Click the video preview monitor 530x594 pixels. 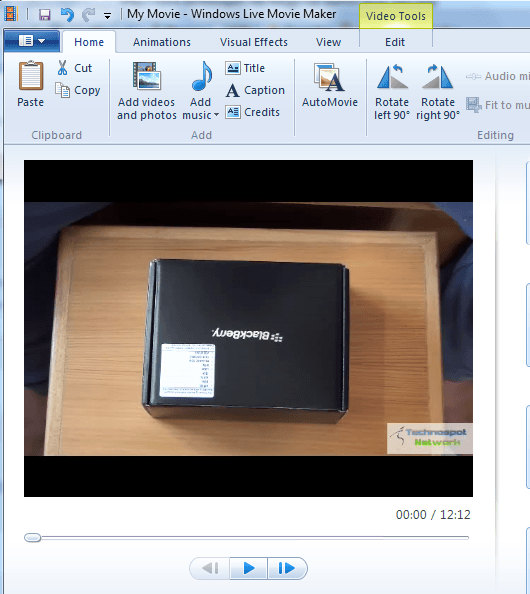(x=249, y=328)
